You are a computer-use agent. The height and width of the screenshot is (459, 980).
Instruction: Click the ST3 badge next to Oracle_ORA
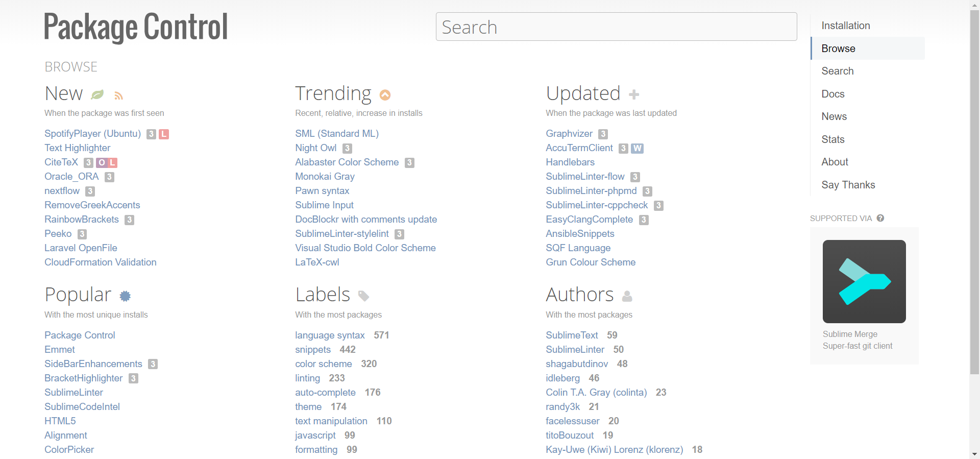109,177
